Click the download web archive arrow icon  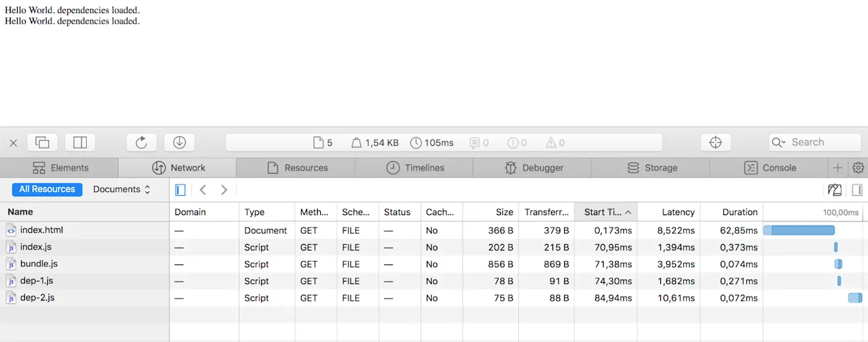pos(180,142)
